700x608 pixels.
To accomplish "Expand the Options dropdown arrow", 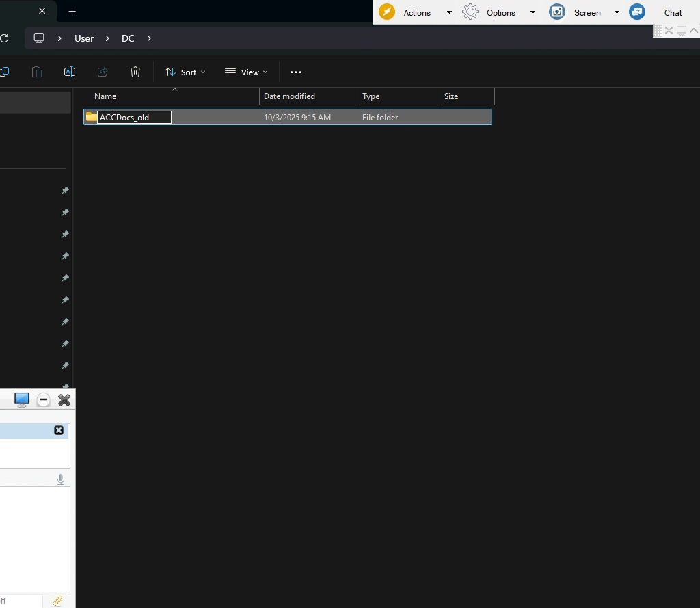I will pyautogui.click(x=533, y=12).
